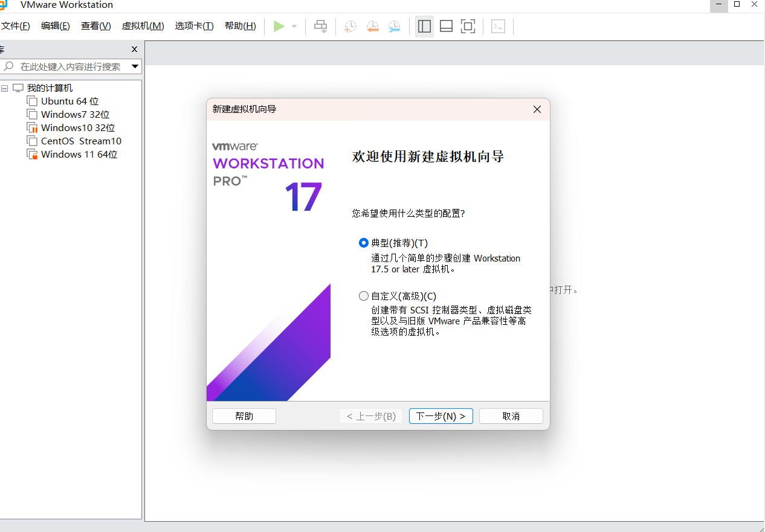765x532 pixels.
Task: Click the Ubuntu 64 位 VM icon
Action: coord(32,101)
